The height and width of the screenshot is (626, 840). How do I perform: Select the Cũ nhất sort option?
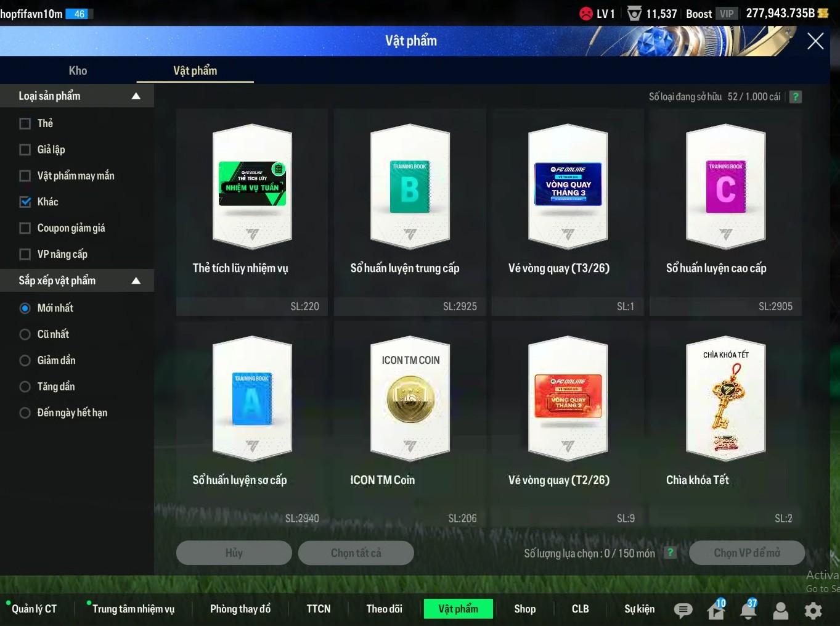click(25, 334)
